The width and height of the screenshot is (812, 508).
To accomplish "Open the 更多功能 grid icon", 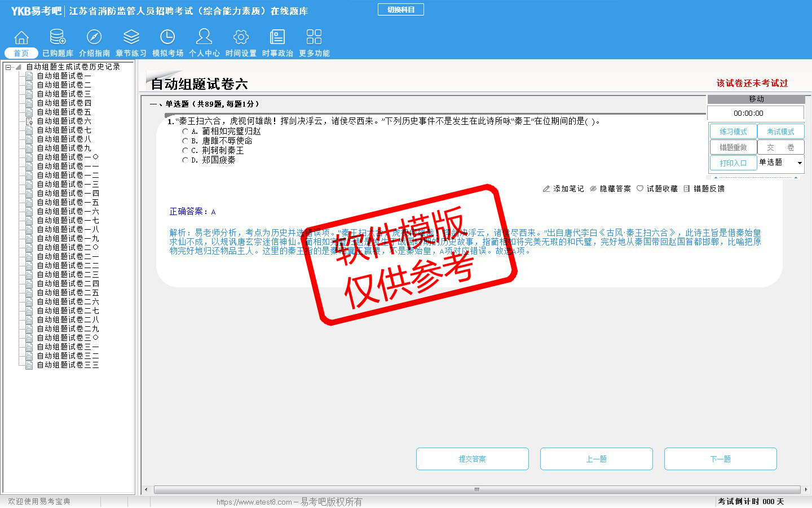I will [x=314, y=37].
